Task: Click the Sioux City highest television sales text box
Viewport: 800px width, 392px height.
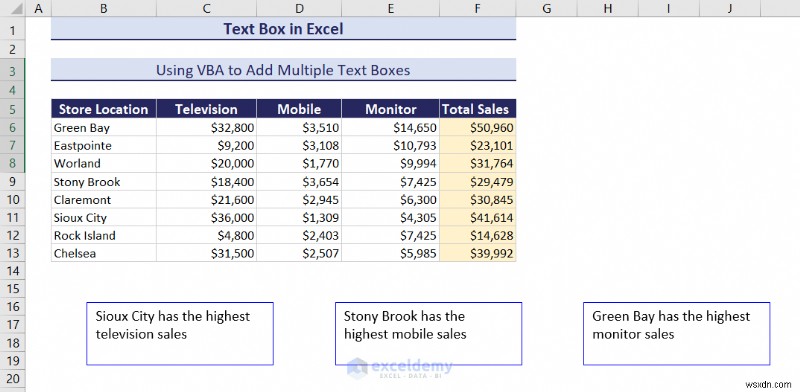Action: click(x=180, y=333)
